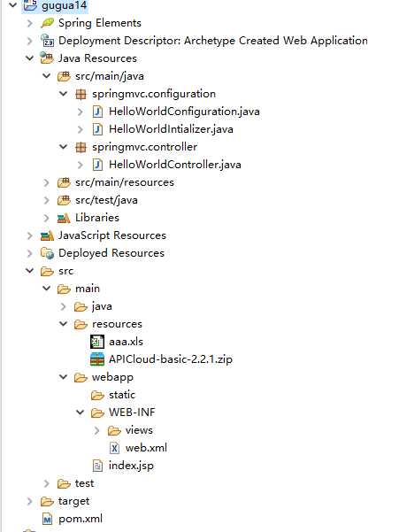Click the web.xml file icon
This screenshot has height=532, width=399.
115,448
